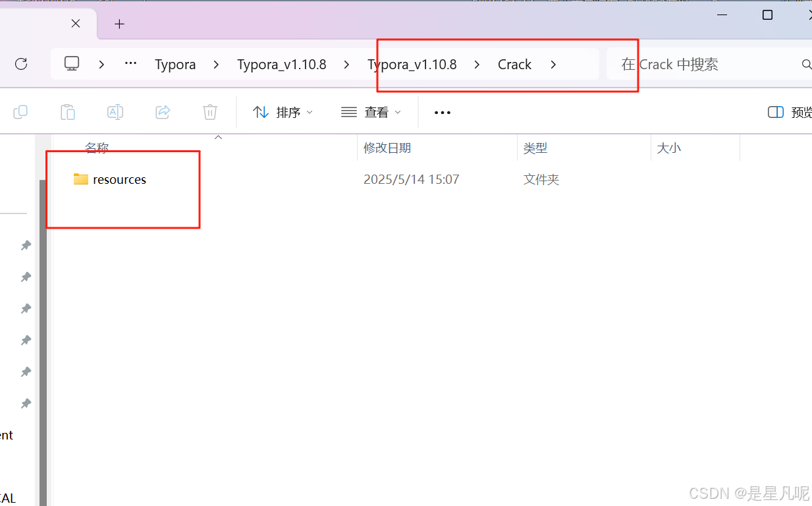Click the paste clipboard icon

point(68,112)
